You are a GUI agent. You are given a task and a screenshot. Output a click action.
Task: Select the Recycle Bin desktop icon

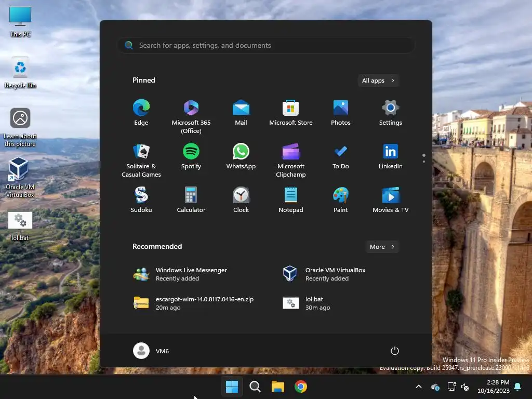[20, 73]
